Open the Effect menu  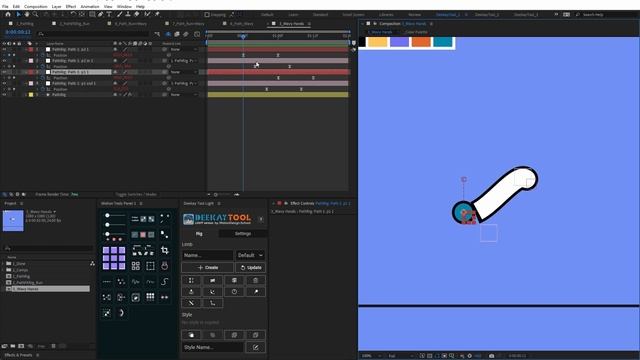click(x=71, y=7)
